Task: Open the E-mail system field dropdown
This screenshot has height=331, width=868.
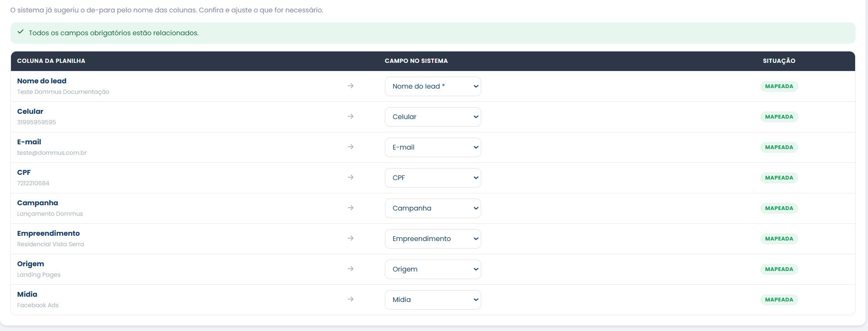Action: click(433, 147)
